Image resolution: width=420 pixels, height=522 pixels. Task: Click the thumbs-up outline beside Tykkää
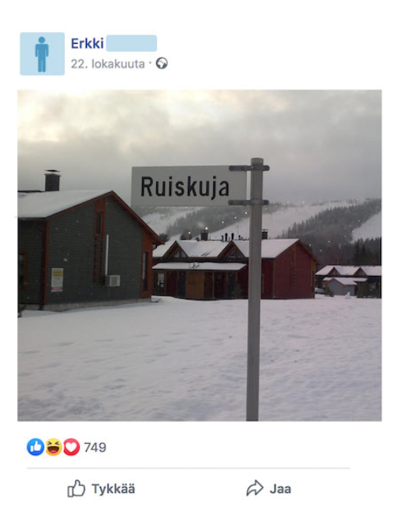77,488
